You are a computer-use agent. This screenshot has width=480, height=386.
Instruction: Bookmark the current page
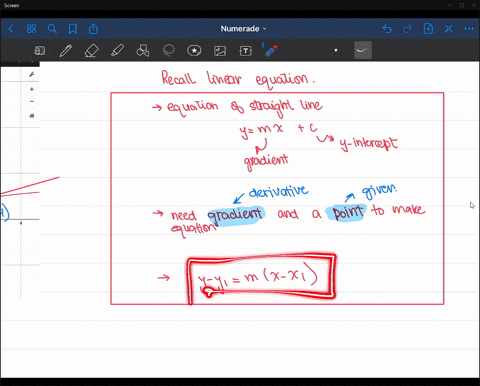coord(73,29)
